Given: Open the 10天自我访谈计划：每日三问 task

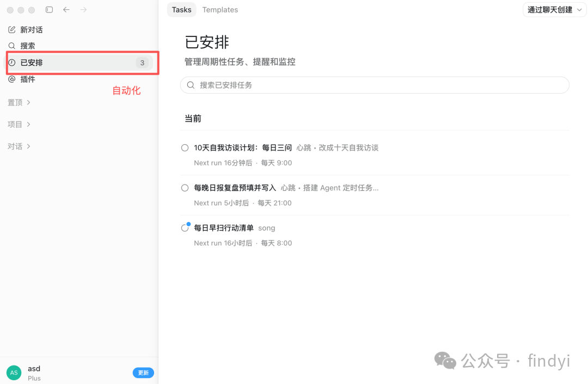Looking at the screenshot, I should pyautogui.click(x=243, y=147).
